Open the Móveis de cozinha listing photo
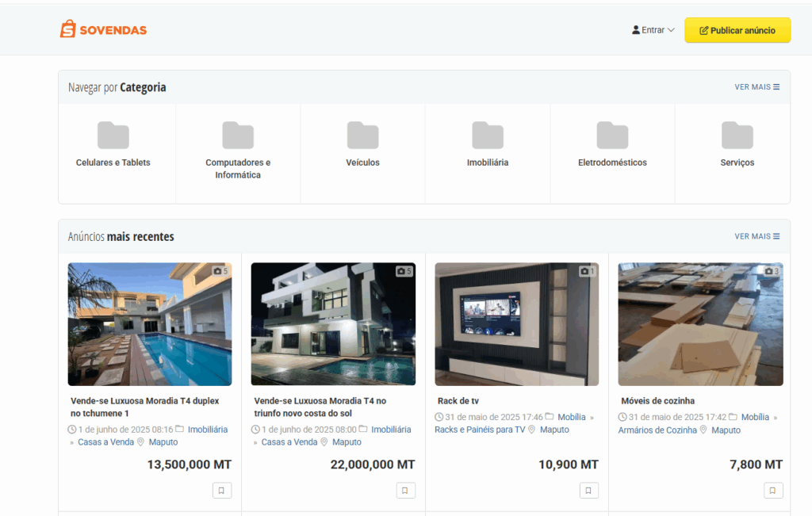 [x=700, y=324]
